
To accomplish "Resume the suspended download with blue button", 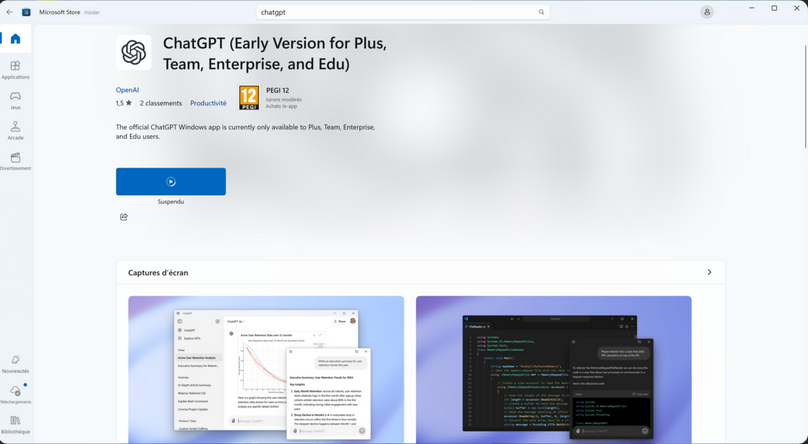I will click(x=171, y=182).
